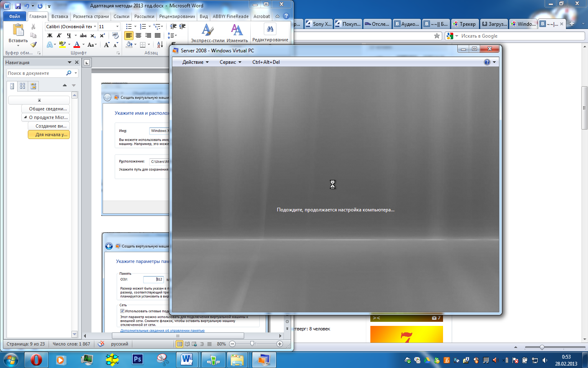588x368 pixels.
Task: Center the paragraph text
Action: 138,36
